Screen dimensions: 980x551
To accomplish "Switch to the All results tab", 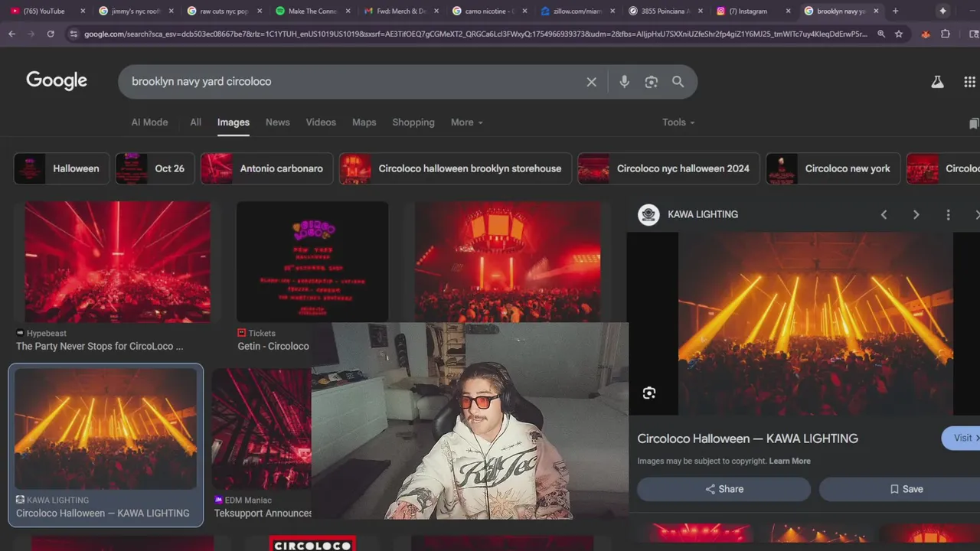I will pyautogui.click(x=196, y=122).
